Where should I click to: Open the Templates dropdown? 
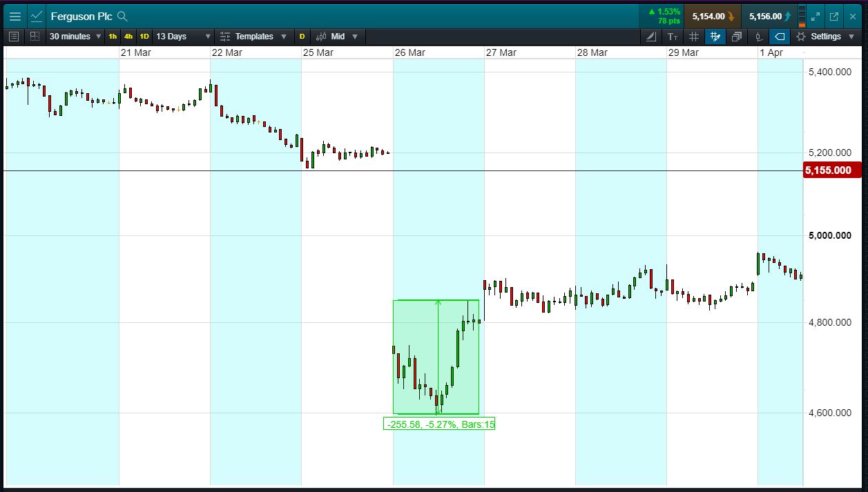click(253, 37)
